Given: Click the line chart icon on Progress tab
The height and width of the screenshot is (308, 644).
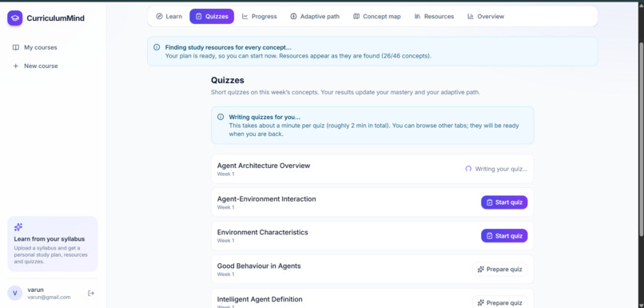Looking at the screenshot, I should tap(245, 17).
